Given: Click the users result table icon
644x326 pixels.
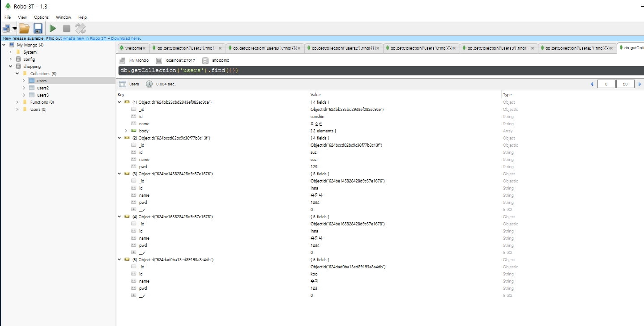Looking at the screenshot, I should click(x=122, y=84).
